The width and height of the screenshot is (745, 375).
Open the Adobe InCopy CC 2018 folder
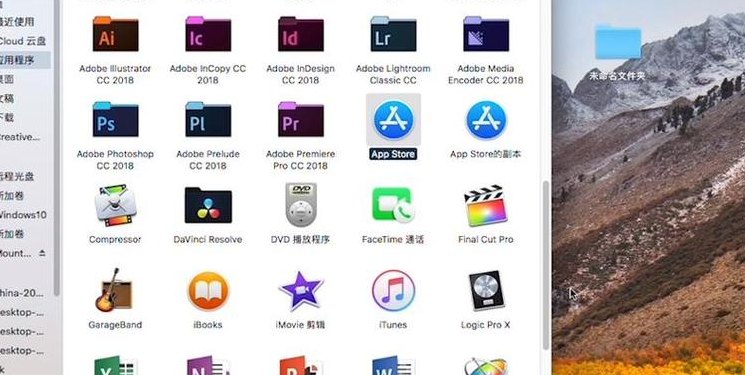click(x=208, y=34)
